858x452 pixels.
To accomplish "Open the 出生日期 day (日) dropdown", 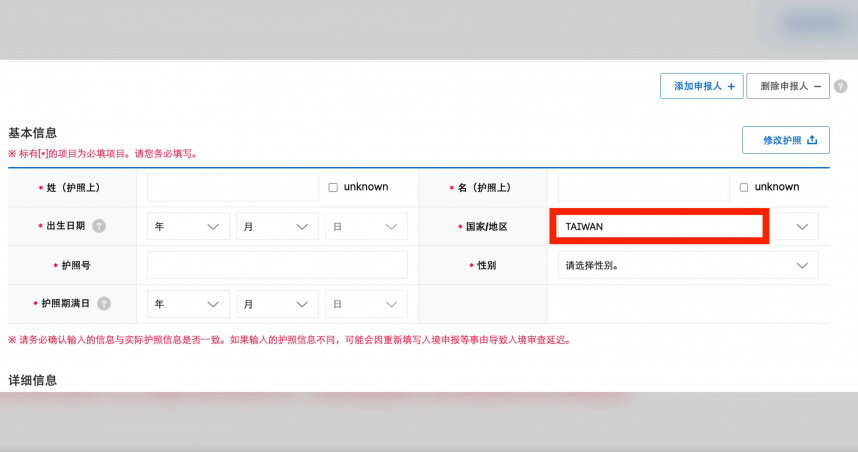I will point(366,227).
